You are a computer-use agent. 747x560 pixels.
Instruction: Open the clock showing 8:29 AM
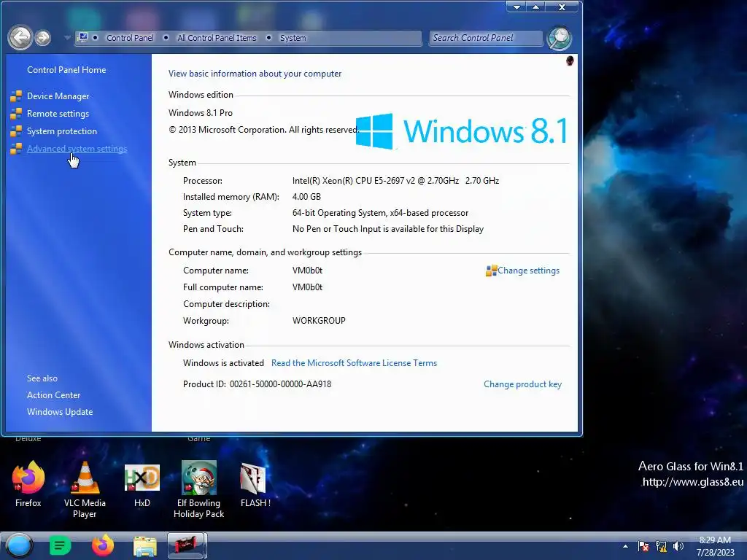pyautogui.click(x=715, y=546)
